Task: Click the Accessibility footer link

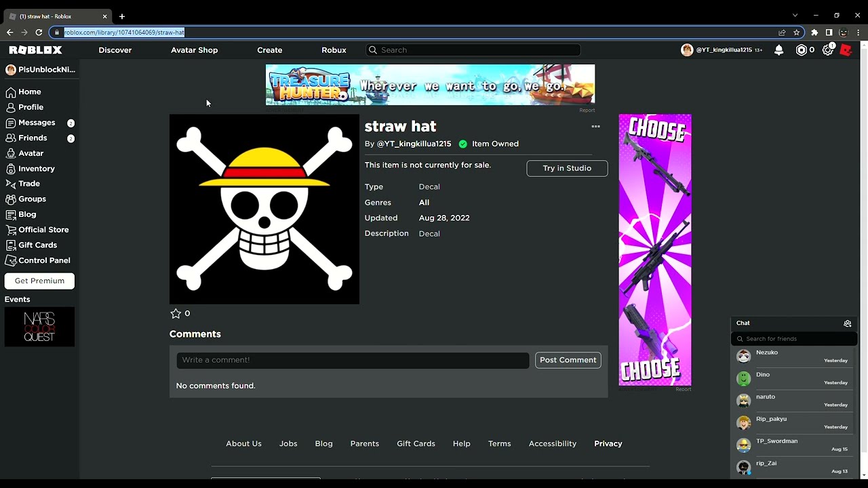Action: pos(552,444)
